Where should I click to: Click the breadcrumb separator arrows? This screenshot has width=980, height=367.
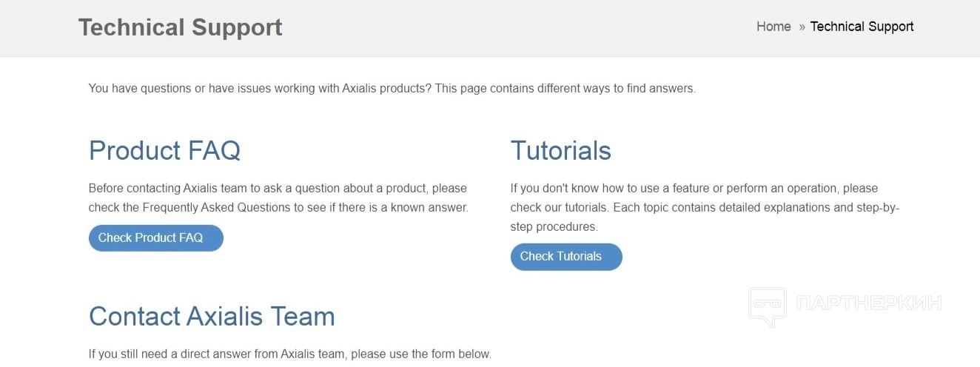802,27
